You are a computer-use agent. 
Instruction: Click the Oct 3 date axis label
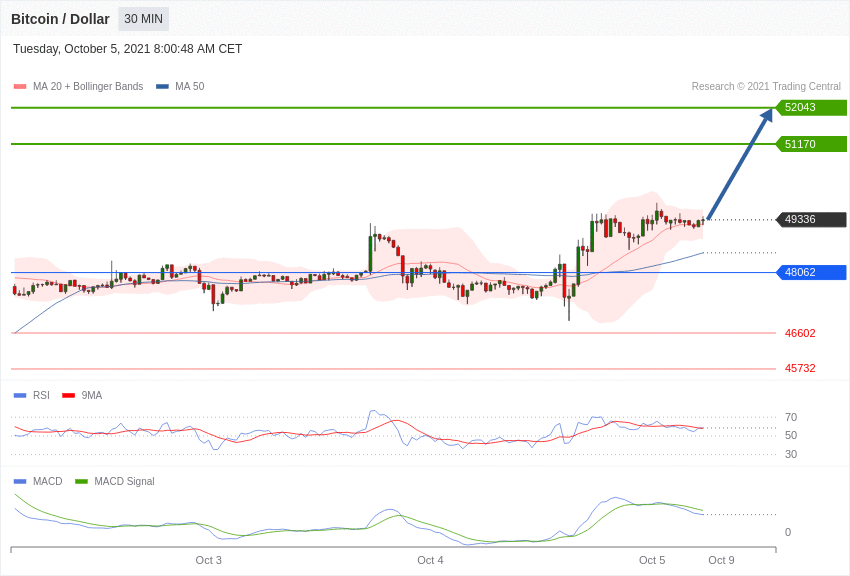click(x=209, y=560)
